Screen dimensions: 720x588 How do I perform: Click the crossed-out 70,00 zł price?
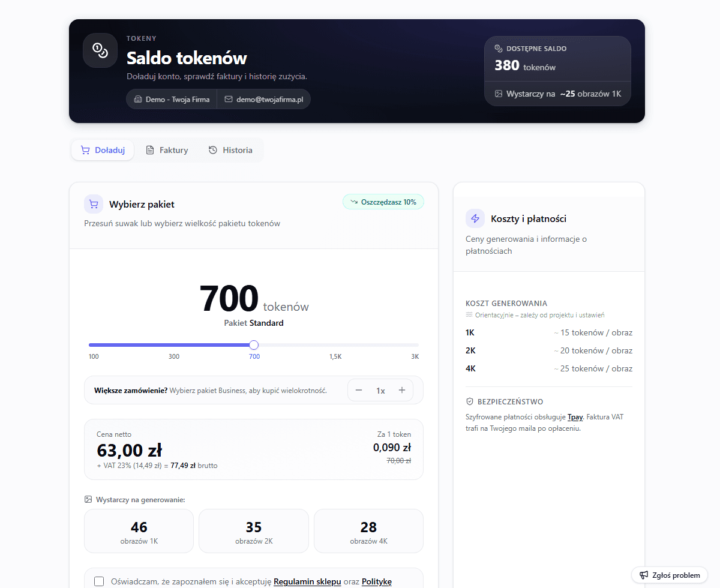(399, 461)
